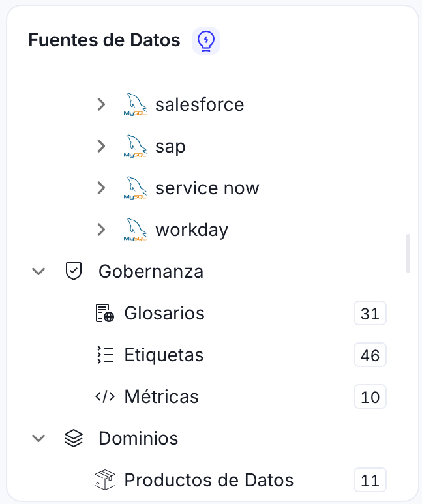The height and width of the screenshot is (504, 422).
Task: Click the MySQL icon for service now
Action: pos(136,188)
